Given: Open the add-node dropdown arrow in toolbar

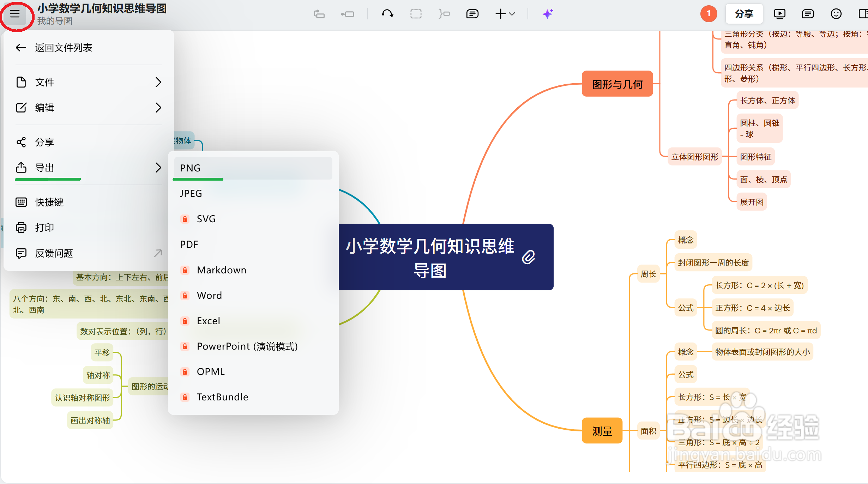Looking at the screenshot, I should [x=512, y=14].
